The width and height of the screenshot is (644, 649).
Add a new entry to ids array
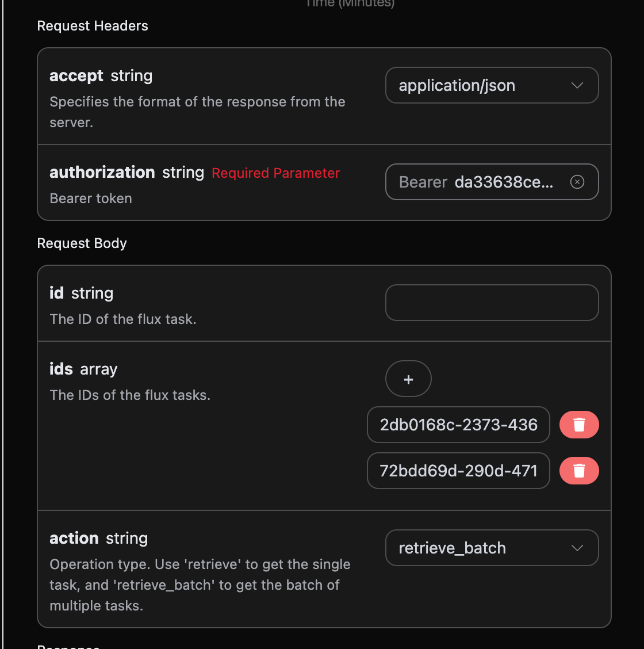click(x=408, y=379)
